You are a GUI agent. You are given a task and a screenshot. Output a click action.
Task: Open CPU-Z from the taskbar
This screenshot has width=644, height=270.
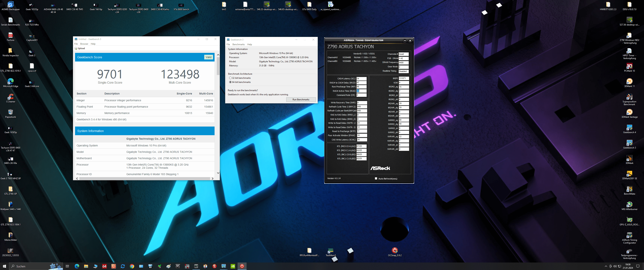click(x=178, y=266)
